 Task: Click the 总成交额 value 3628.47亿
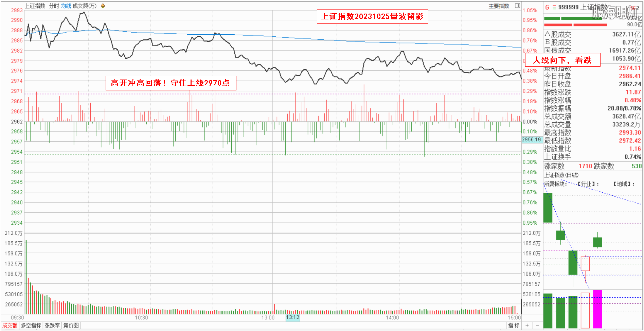tap(626, 117)
